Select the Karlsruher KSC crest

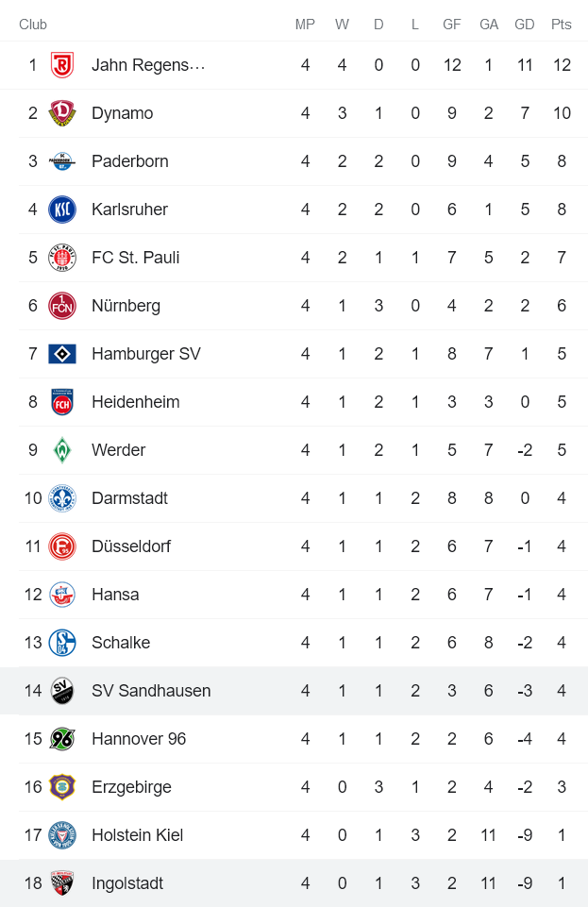tap(60, 210)
